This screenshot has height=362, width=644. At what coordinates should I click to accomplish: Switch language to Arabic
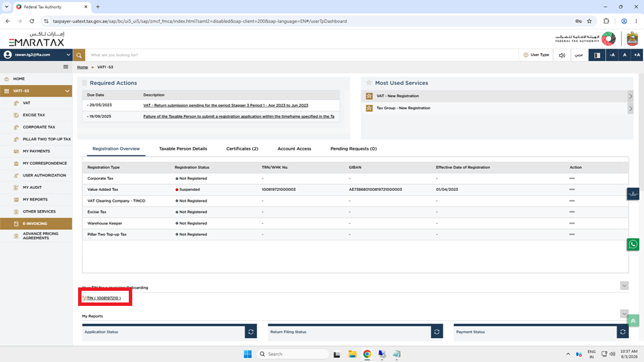tap(579, 55)
